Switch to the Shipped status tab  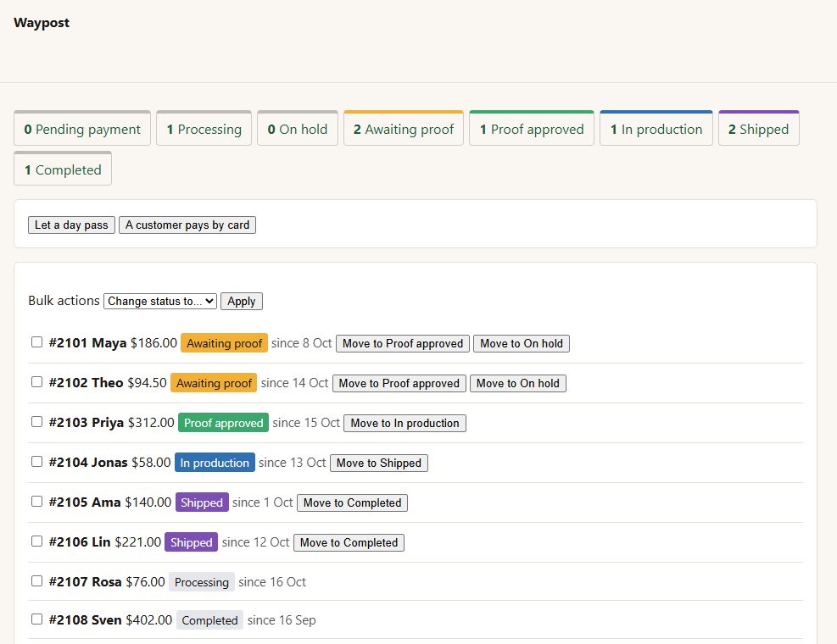tap(758, 128)
